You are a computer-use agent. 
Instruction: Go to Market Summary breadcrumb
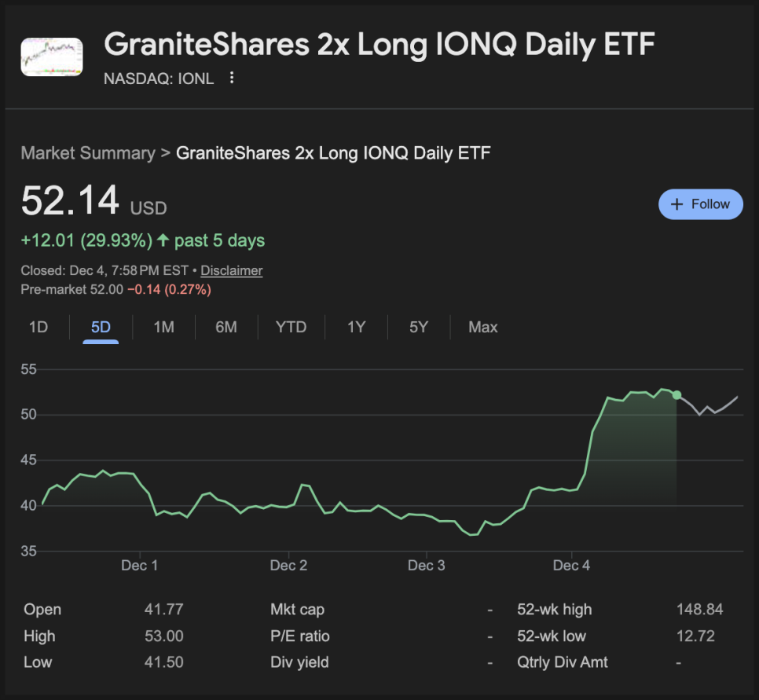click(87, 152)
